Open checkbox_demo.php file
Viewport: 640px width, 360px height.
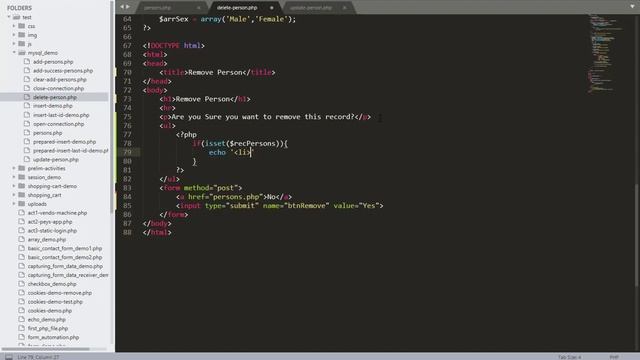(x=52, y=284)
